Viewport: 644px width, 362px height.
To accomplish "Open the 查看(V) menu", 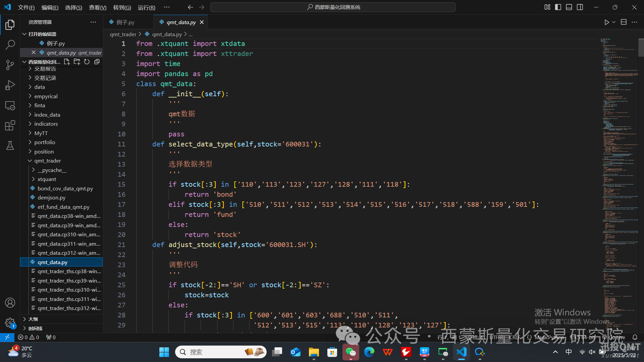I will (98, 7).
